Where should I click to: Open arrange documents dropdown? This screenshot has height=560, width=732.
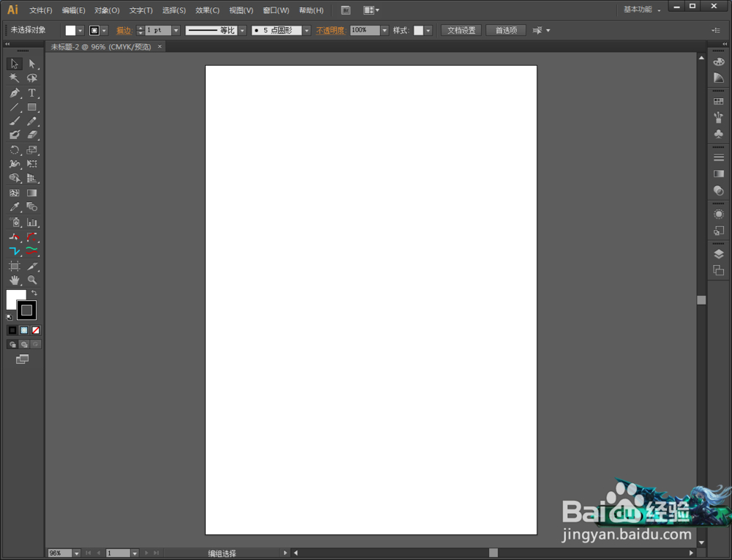coord(372,10)
